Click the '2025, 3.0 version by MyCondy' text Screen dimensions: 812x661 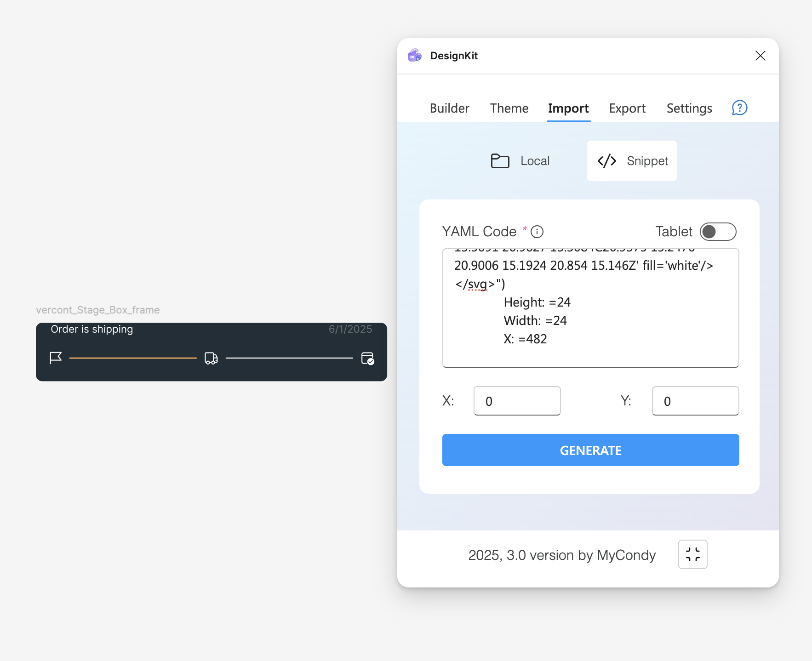[x=562, y=555]
